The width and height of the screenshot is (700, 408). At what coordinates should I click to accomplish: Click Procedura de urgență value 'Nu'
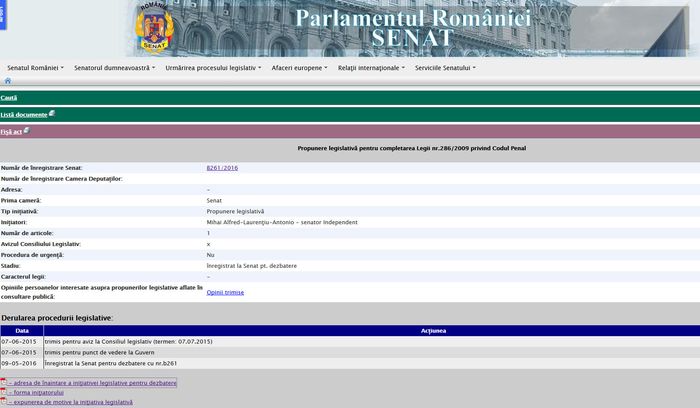[x=211, y=255]
